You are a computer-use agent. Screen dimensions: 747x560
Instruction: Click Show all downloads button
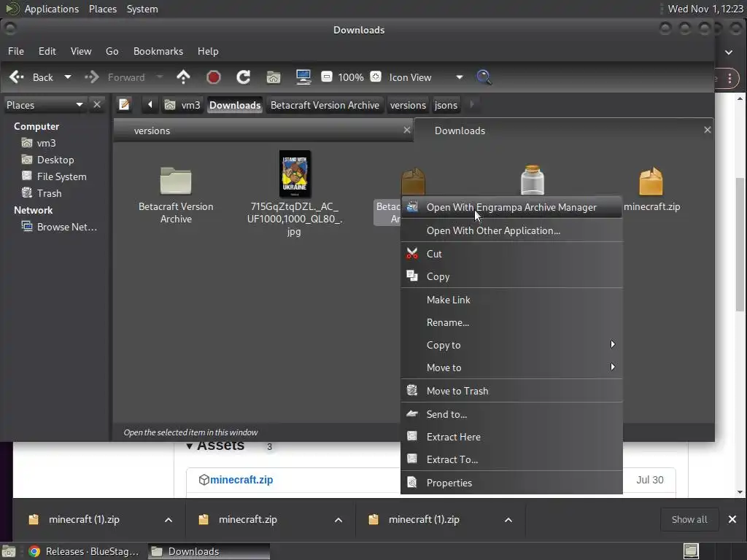coord(689,519)
